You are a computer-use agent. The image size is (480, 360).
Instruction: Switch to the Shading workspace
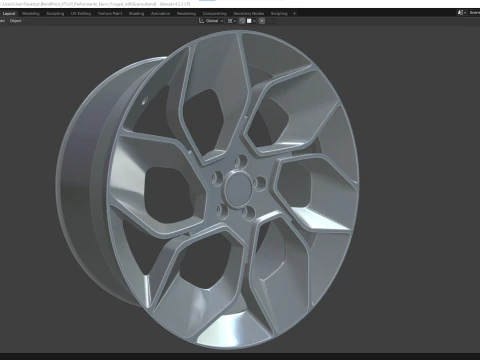(x=136, y=14)
